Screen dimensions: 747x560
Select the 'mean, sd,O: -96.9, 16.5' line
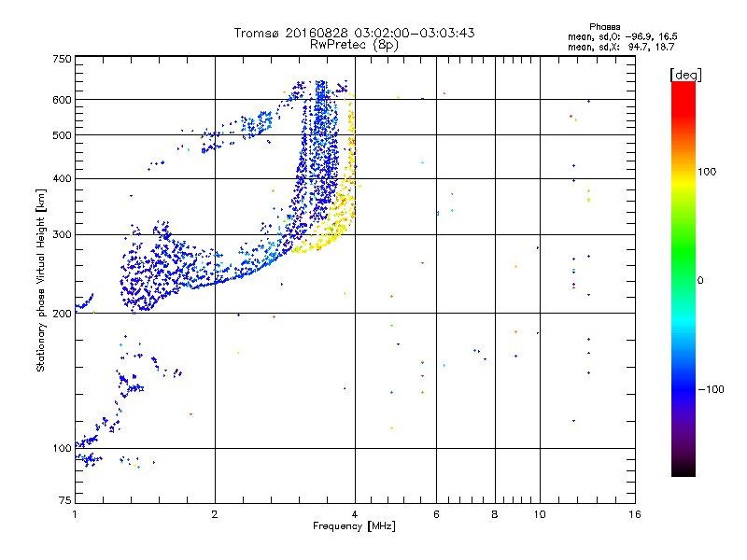tap(622, 36)
